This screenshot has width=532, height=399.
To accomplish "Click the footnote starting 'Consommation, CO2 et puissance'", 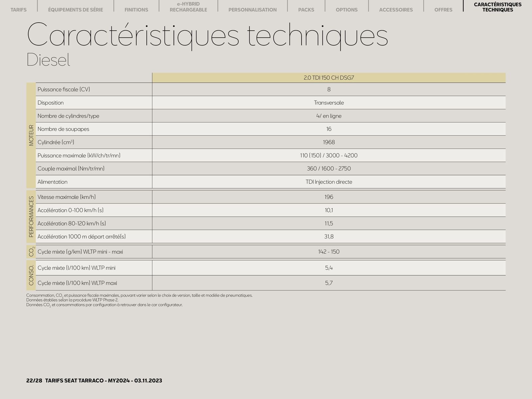I will pos(139,295).
